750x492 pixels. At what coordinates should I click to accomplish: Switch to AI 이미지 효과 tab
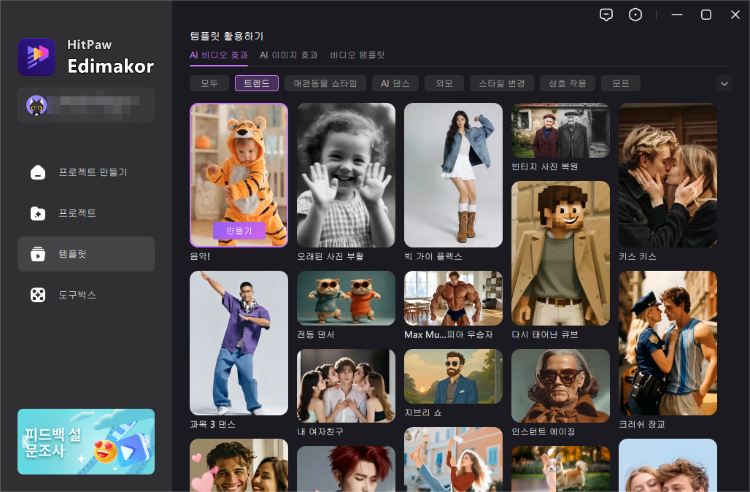pos(288,55)
